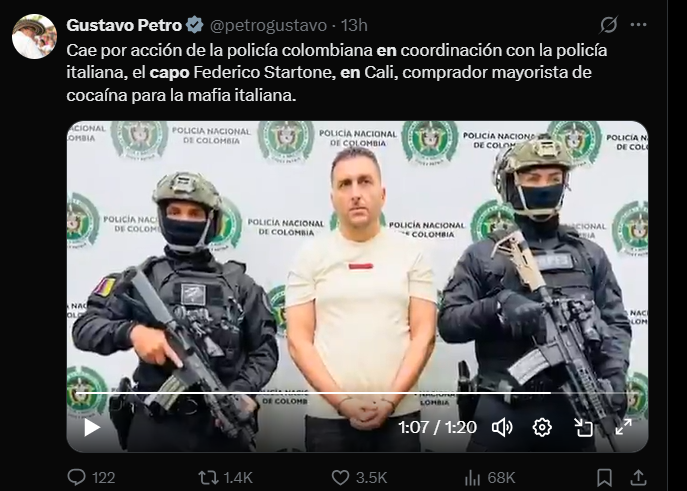The height and width of the screenshot is (491, 687).
Task: Open video settings gear icon
Action: 542,427
